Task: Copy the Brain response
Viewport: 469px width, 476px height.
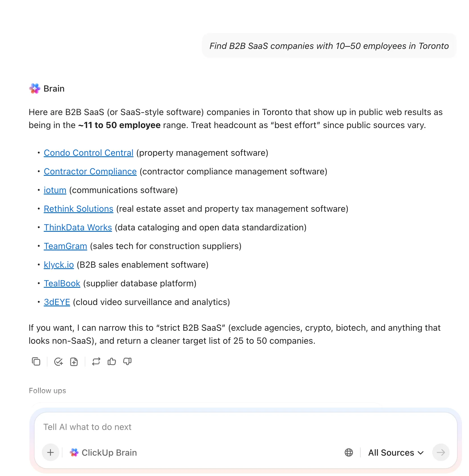Action: pyautogui.click(x=36, y=362)
